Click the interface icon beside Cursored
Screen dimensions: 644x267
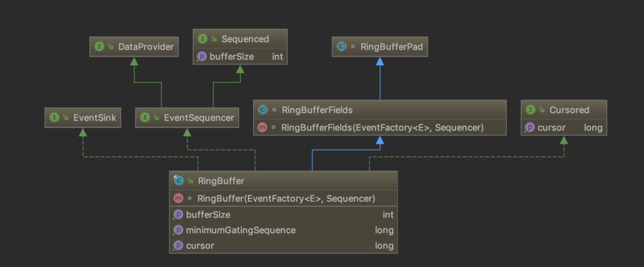click(531, 110)
